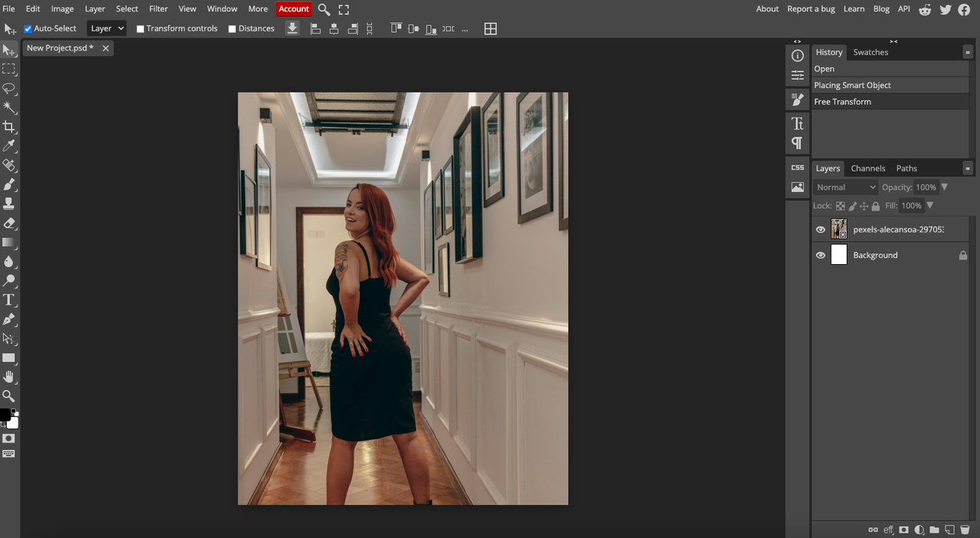Select the Hand tool

(8, 377)
